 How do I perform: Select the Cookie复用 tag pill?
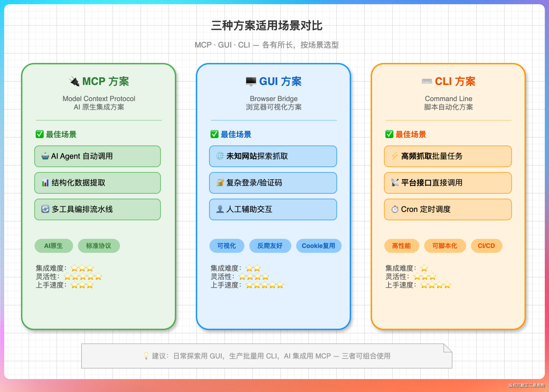(319, 246)
